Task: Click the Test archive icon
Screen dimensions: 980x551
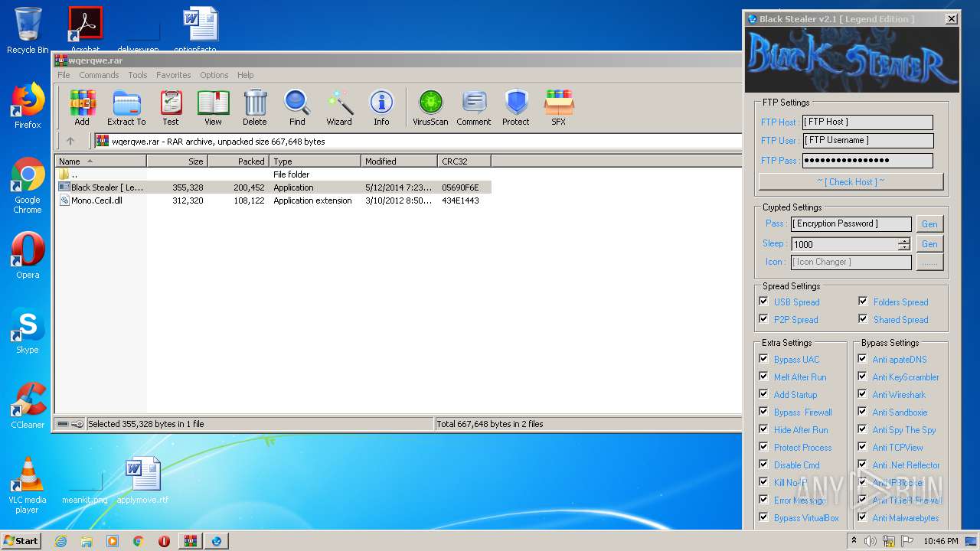Action: pos(171,107)
